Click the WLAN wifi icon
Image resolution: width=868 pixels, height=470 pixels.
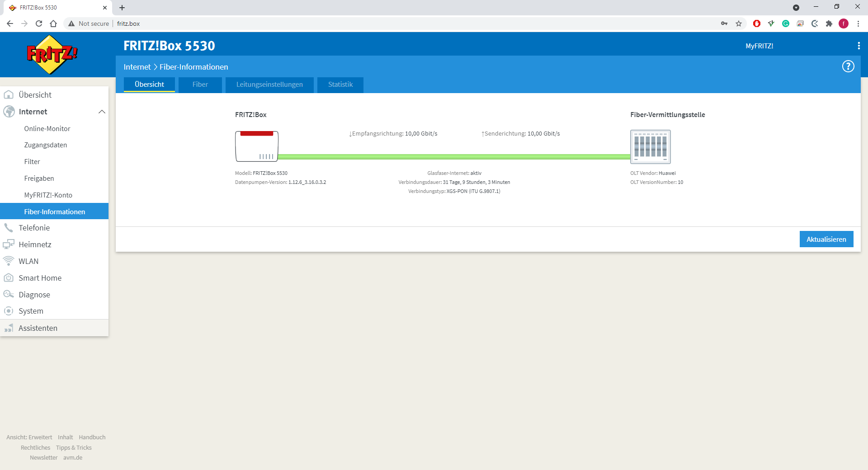click(9, 261)
